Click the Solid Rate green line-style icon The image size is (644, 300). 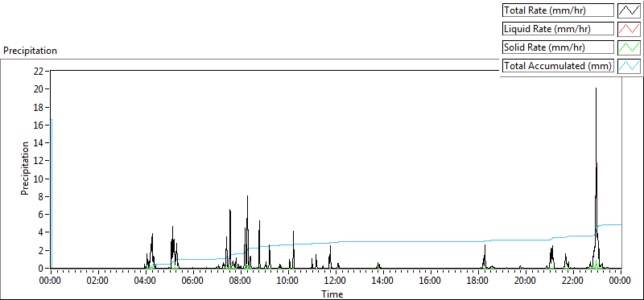pos(629,47)
